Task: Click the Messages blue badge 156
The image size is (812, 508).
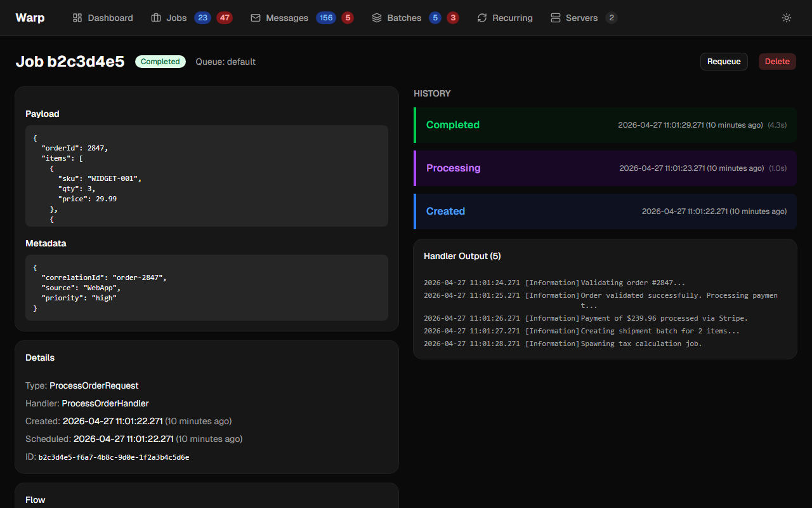Action: 327,18
